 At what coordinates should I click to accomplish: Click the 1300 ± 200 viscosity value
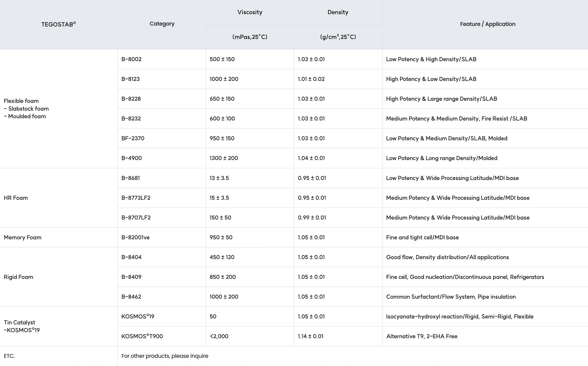(224, 158)
